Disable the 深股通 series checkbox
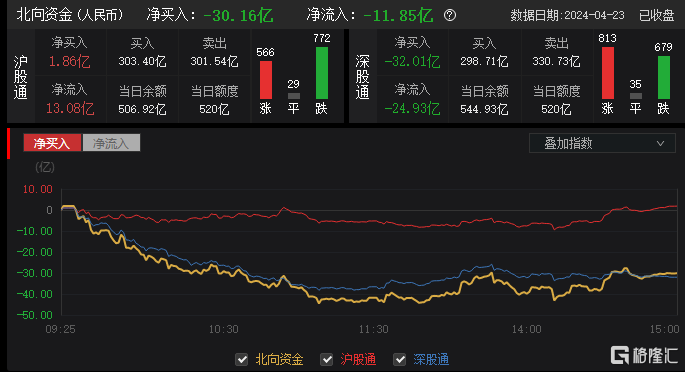This screenshot has width=685, height=372. tap(399, 359)
